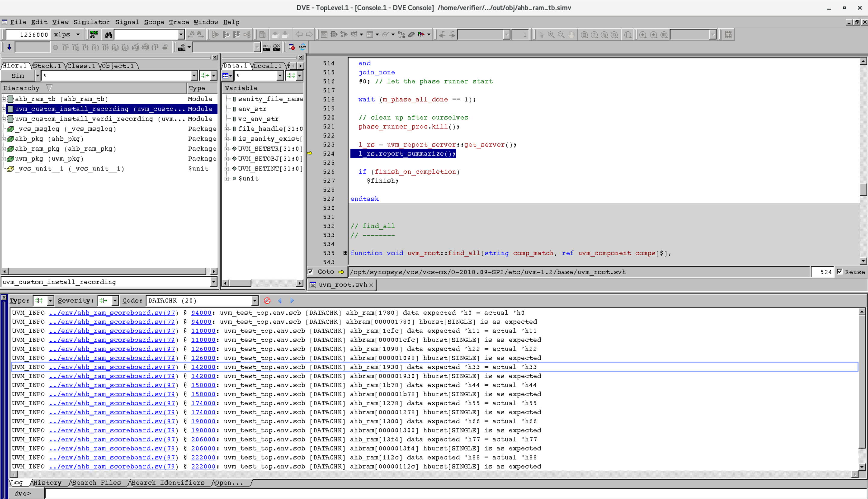Go to next message with blue right arrow

[x=292, y=300]
